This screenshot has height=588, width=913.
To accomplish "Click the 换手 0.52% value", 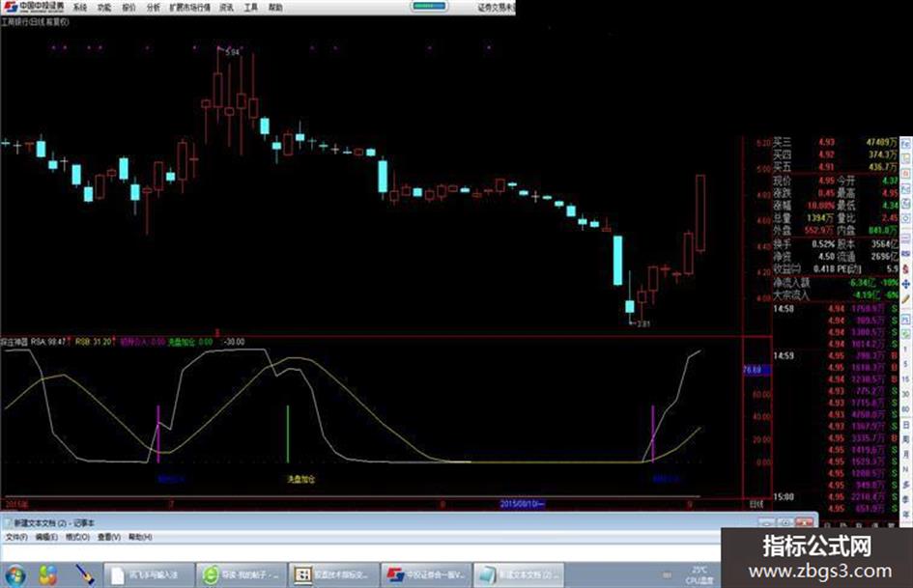I will click(x=823, y=244).
